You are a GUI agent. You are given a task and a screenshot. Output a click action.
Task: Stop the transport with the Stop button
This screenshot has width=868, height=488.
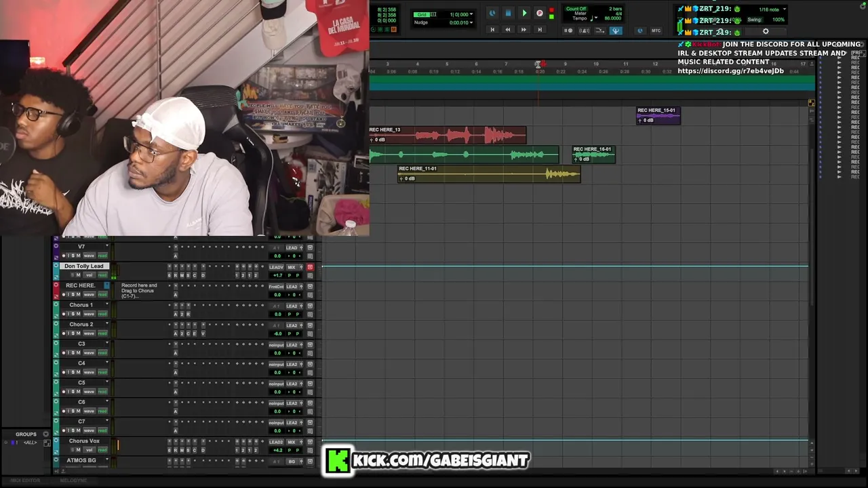coord(508,14)
